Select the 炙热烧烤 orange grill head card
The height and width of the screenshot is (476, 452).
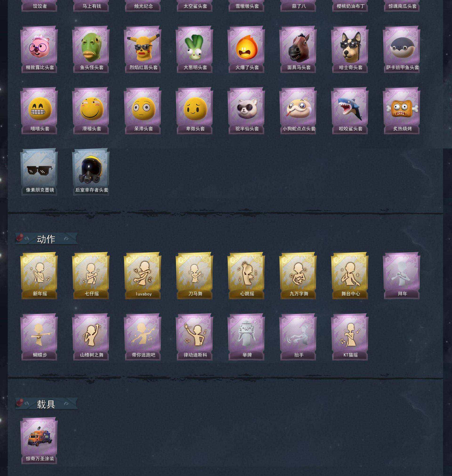tap(402, 111)
